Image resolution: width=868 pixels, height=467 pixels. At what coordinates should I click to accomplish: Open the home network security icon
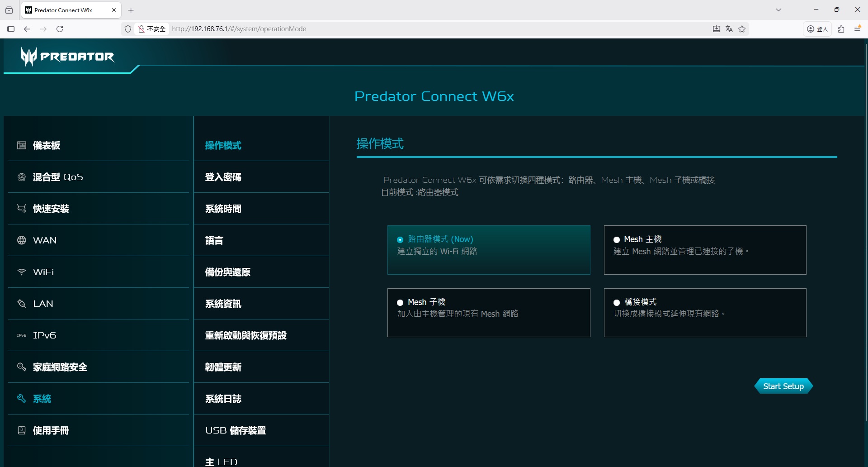coord(22,367)
